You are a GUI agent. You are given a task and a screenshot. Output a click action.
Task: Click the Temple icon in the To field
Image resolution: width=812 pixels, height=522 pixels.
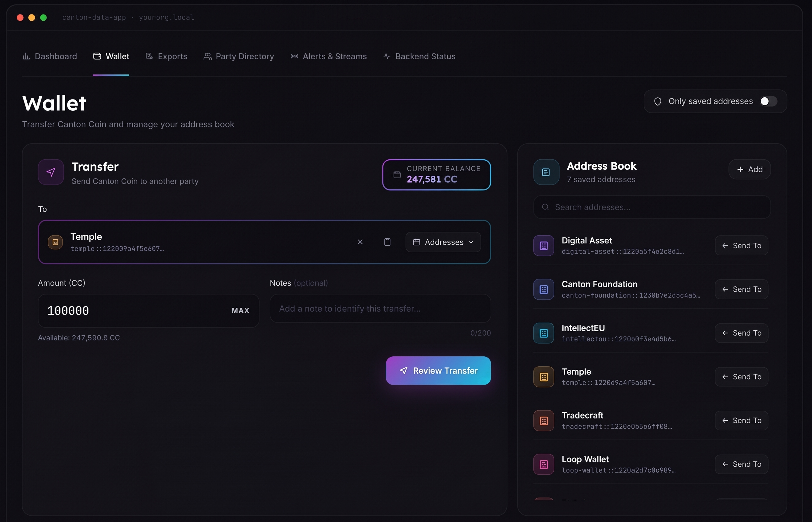point(55,242)
